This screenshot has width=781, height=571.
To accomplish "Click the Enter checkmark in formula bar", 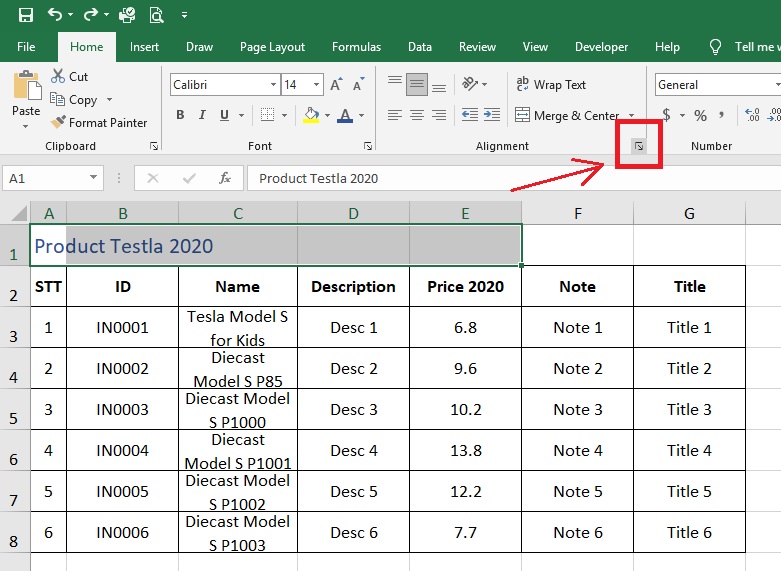I will coord(189,178).
